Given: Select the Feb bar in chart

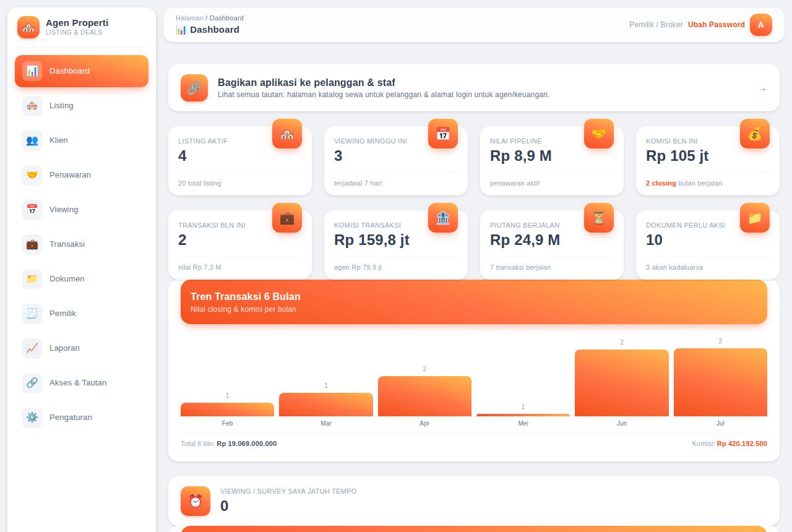Looking at the screenshot, I should pos(227,410).
